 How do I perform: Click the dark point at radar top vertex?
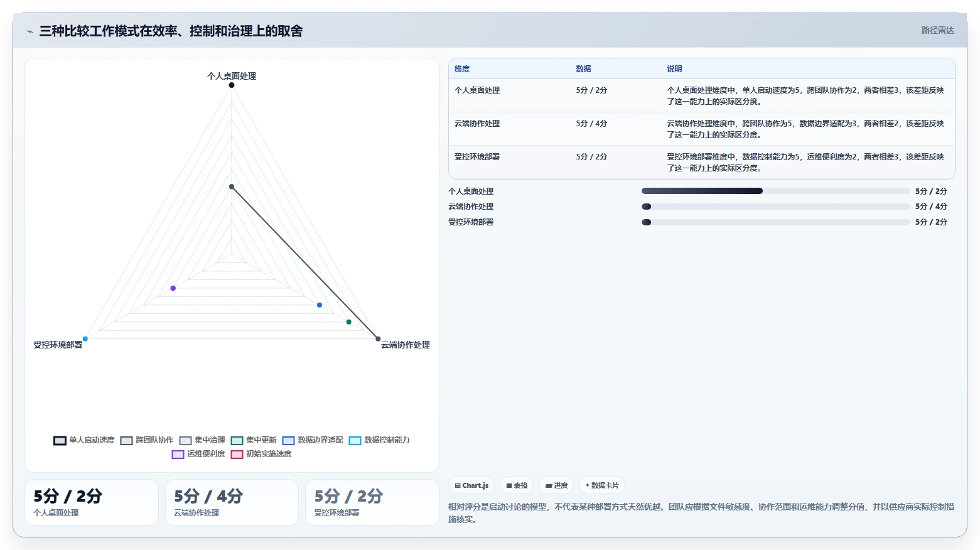click(232, 85)
